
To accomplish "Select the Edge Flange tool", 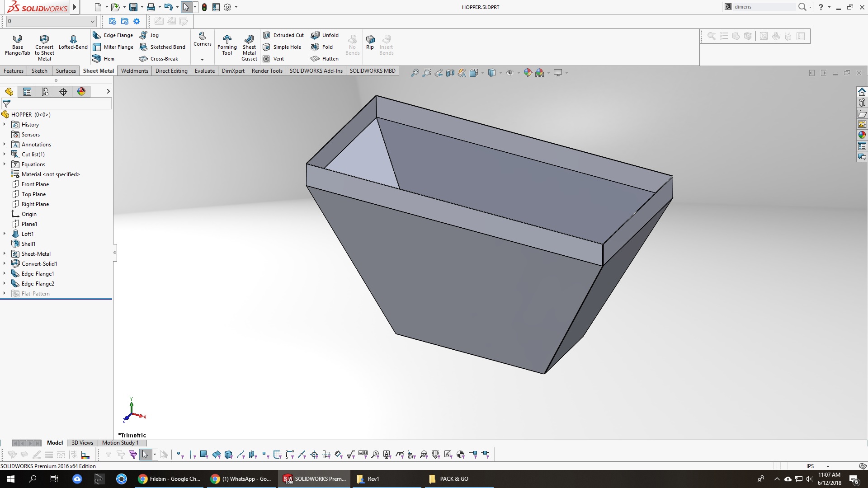I will click(x=113, y=35).
